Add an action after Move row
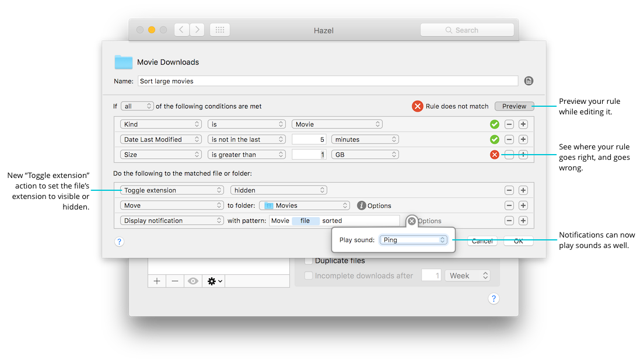 tap(523, 205)
